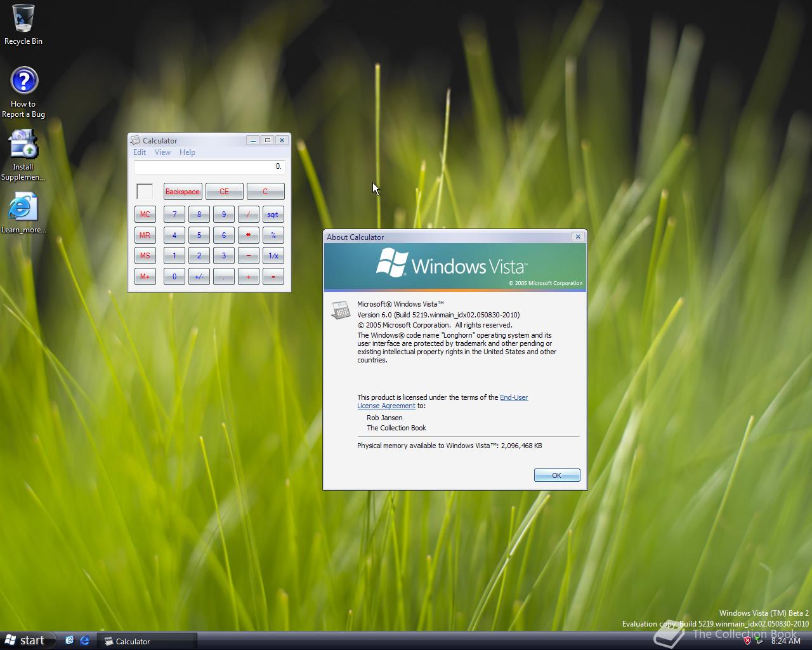Click calculator digit 1 button

coord(174,256)
